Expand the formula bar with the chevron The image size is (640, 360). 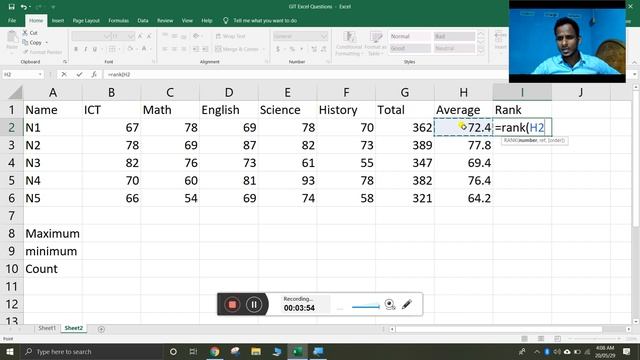(x=634, y=74)
